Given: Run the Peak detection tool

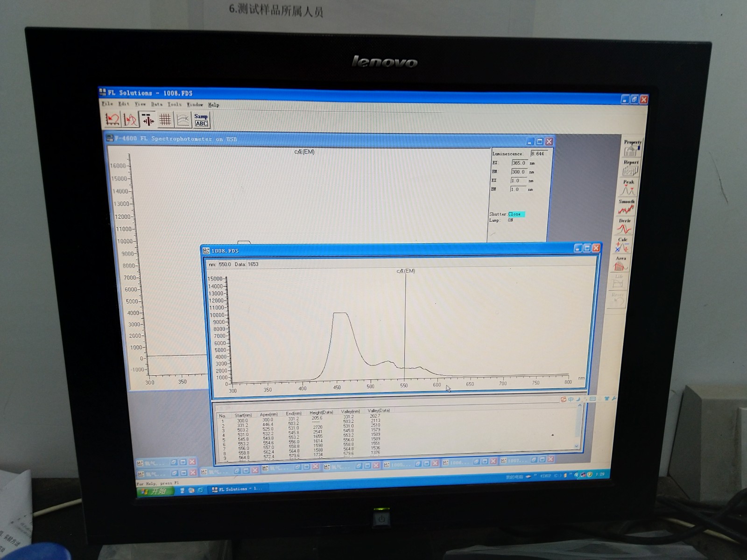Looking at the screenshot, I should tap(628, 188).
